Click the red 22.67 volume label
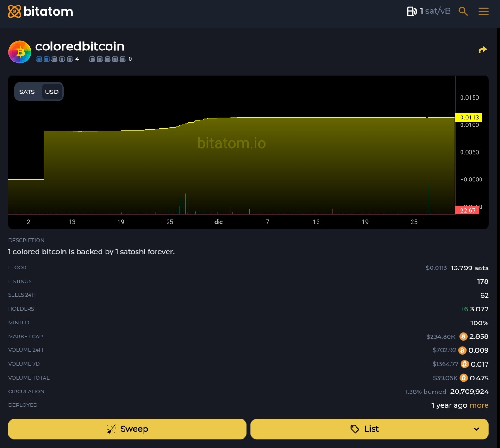 tap(467, 211)
